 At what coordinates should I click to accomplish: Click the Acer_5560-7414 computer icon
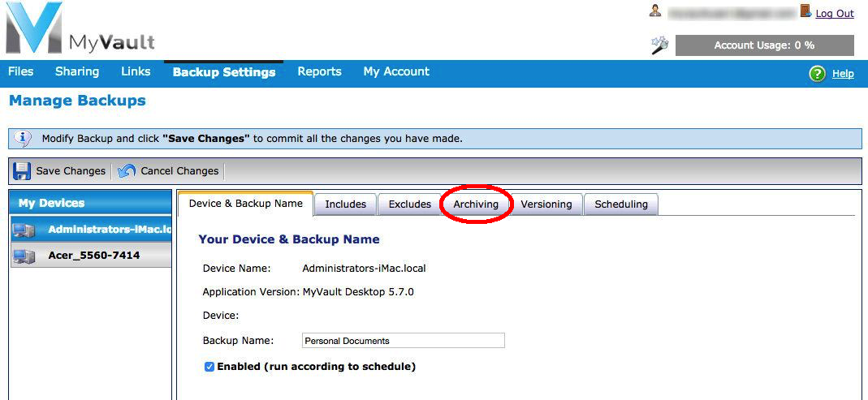point(24,256)
